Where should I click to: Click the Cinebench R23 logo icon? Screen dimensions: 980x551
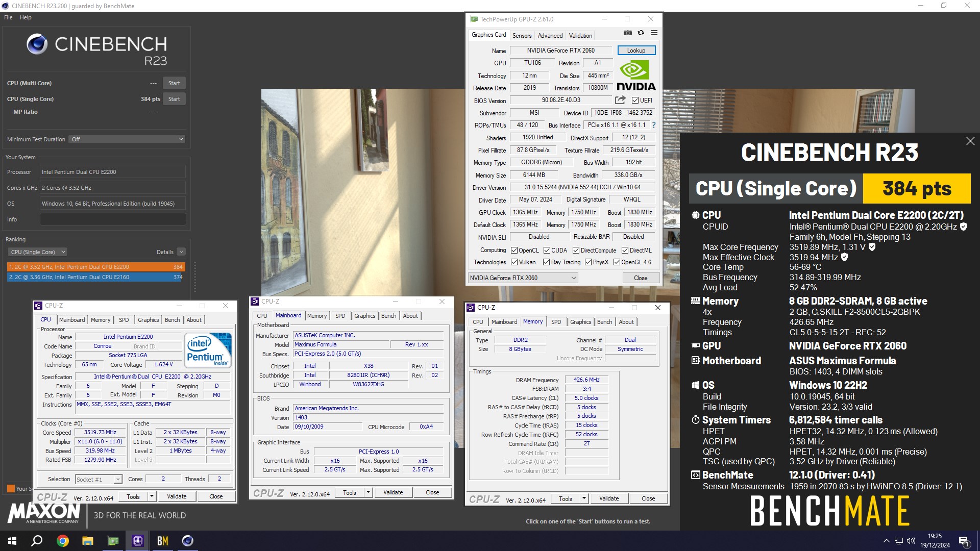tap(37, 44)
